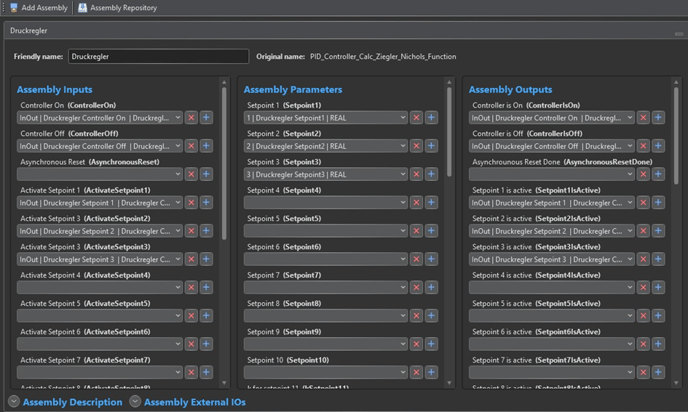
Task: Open the empty Setpoint6IsActive output dropdown
Action: tap(552, 344)
